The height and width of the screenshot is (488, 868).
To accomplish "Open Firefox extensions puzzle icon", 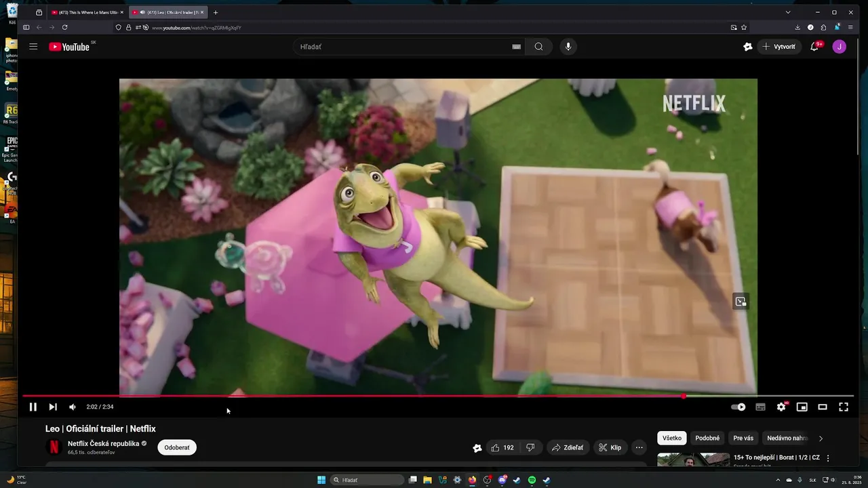I will [823, 27].
